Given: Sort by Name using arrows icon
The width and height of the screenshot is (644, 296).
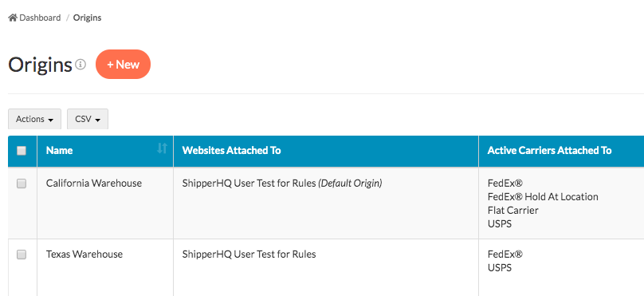Looking at the screenshot, I should click(163, 148).
